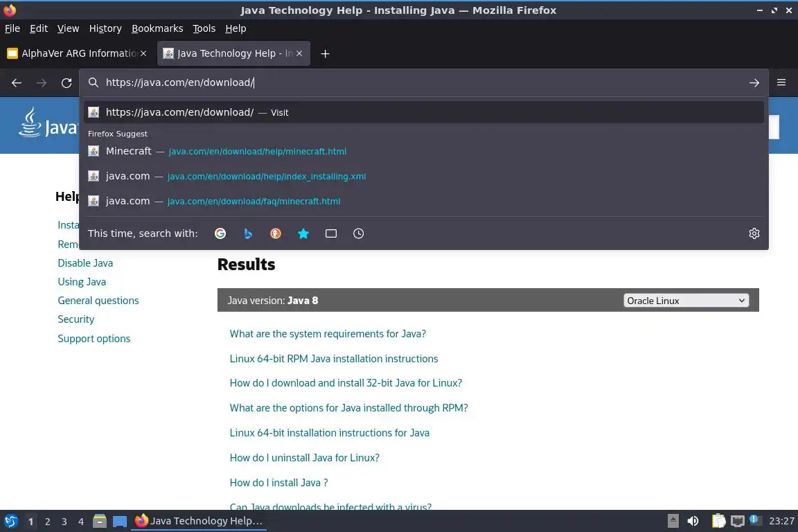Open search settings gear

(x=754, y=233)
